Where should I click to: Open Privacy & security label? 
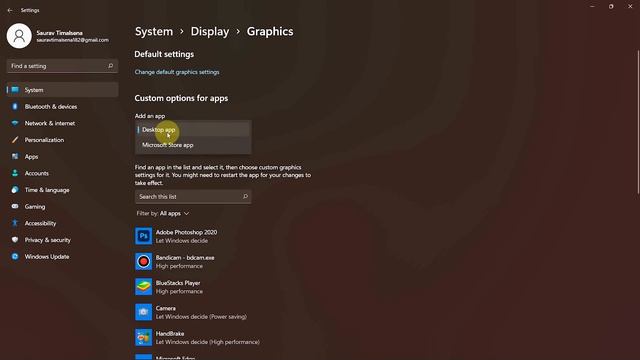47,240
